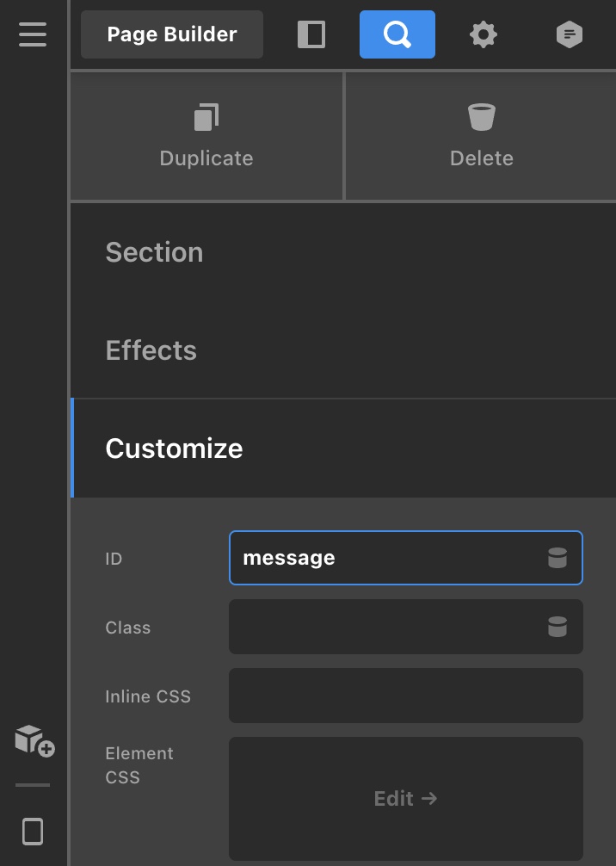Select the magnifier Inspector icon
This screenshot has width=616, height=866.
397,34
